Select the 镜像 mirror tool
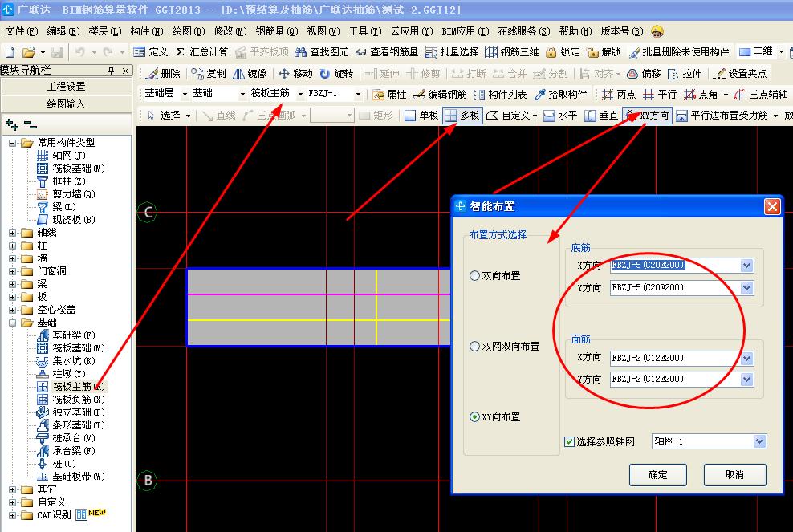 click(250, 74)
